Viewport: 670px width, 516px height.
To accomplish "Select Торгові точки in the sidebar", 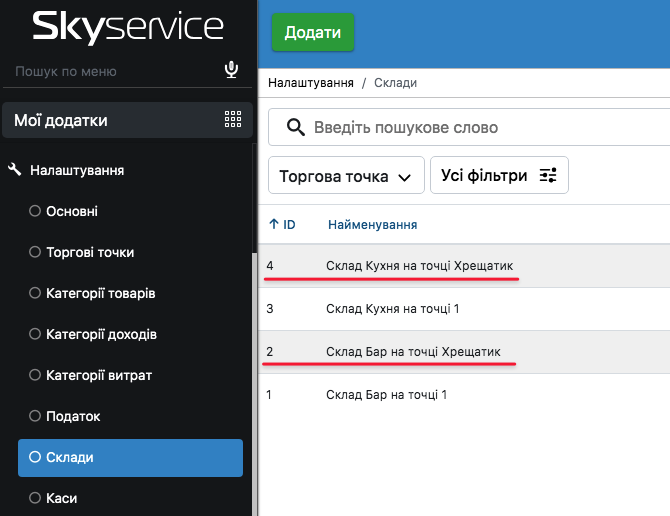I will click(89, 252).
